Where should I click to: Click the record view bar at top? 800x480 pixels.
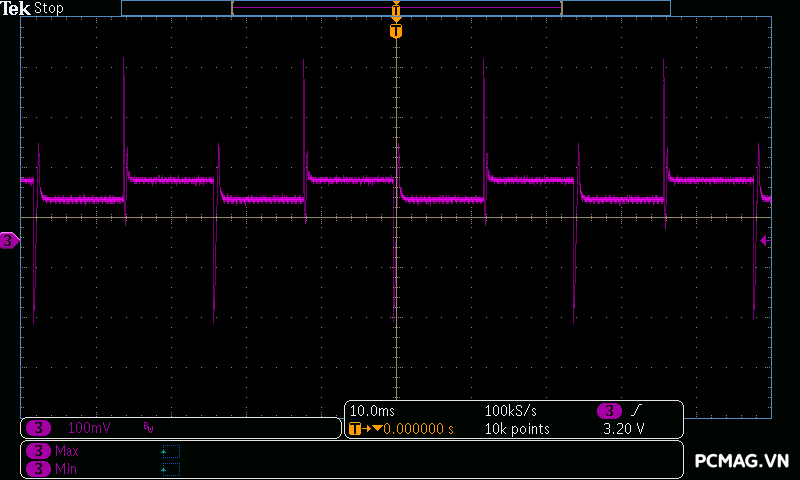point(396,8)
